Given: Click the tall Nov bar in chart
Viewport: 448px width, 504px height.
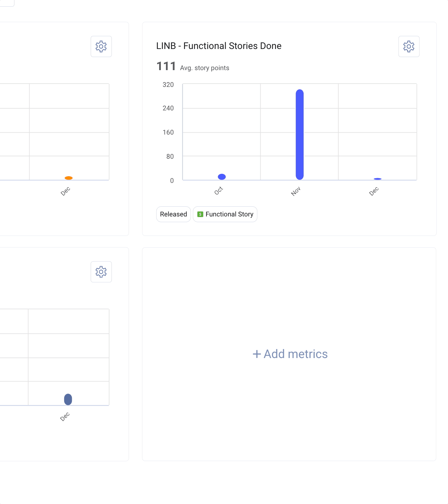Looking at the screenshot, I should 300,135.
